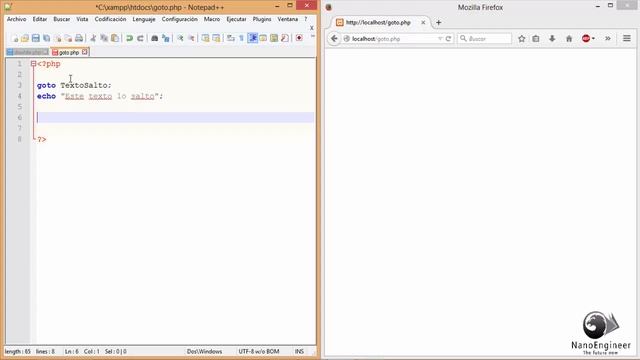Viewport: 640px width, 360px height.
Task: Open the Firefox URL history dropdown arrow
Action: coord(440,39)
